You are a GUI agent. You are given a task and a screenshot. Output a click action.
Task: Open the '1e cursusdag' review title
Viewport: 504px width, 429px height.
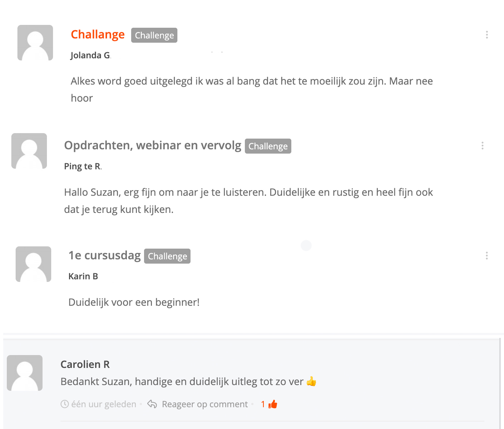coord(104,255)
